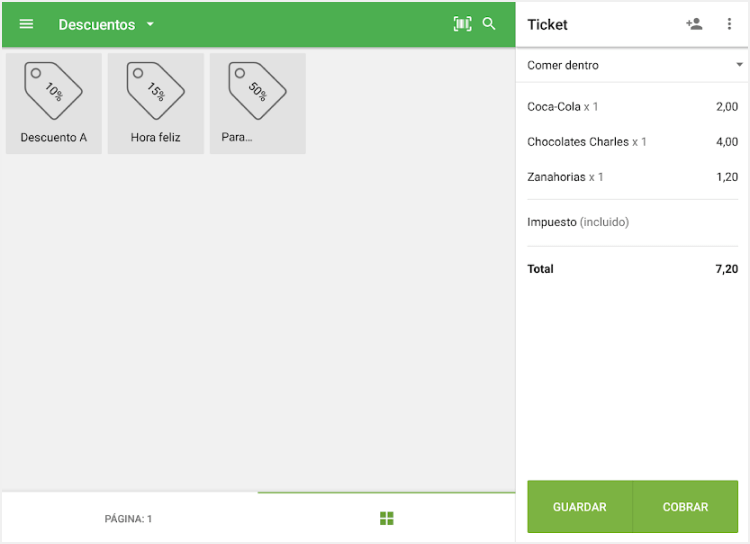Select the Chocolates Charles ticket line
The image size is (750, 544).
click(632, 142)
